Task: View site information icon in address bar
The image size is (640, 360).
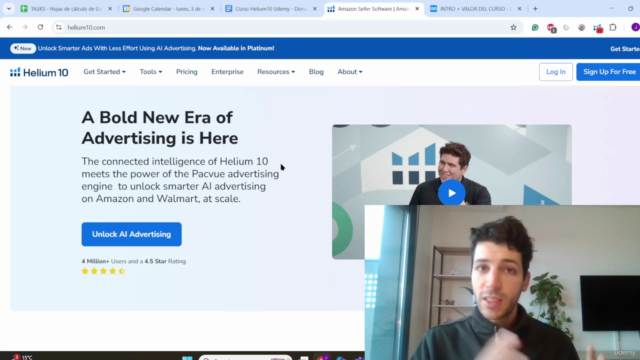Action: click(x=59, y=27)
